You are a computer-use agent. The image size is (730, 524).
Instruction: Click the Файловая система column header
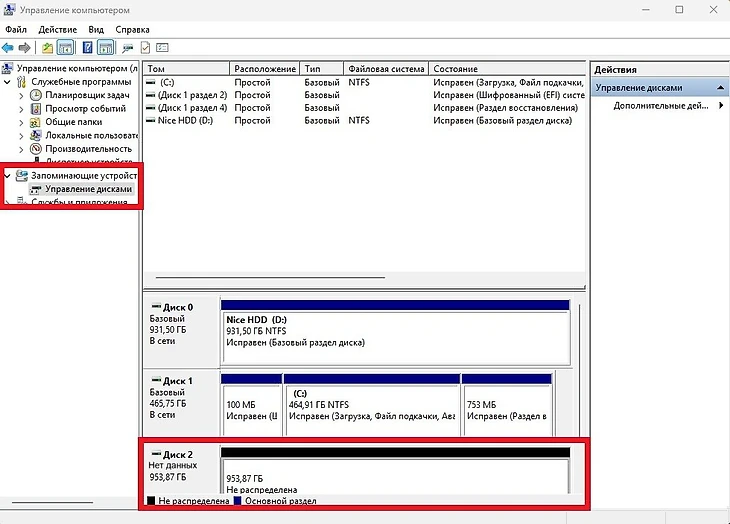click(385, 69)
